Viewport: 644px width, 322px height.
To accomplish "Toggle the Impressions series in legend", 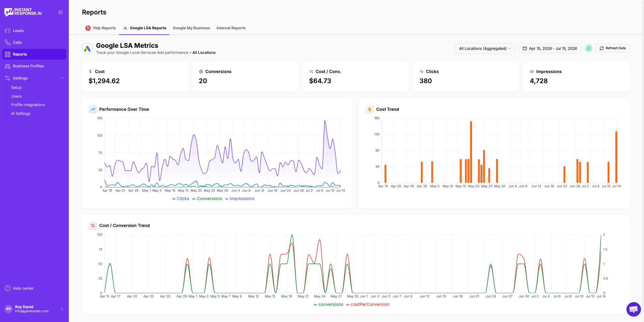I will [x=240, y=199].
